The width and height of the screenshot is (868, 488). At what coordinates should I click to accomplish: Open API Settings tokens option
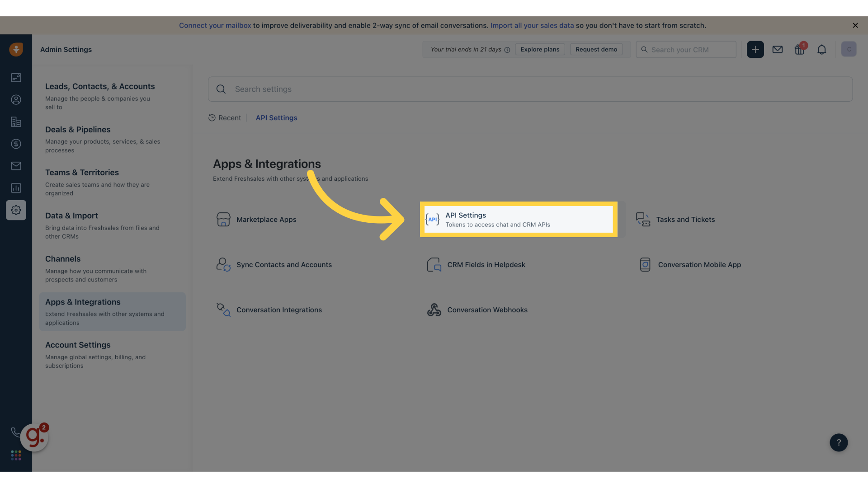[x=519, y=220]
